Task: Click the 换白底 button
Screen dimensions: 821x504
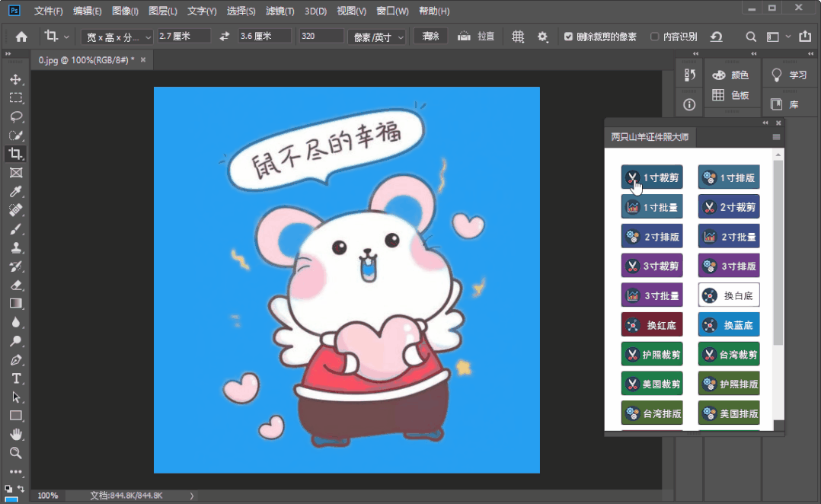Action: point(729,295)
